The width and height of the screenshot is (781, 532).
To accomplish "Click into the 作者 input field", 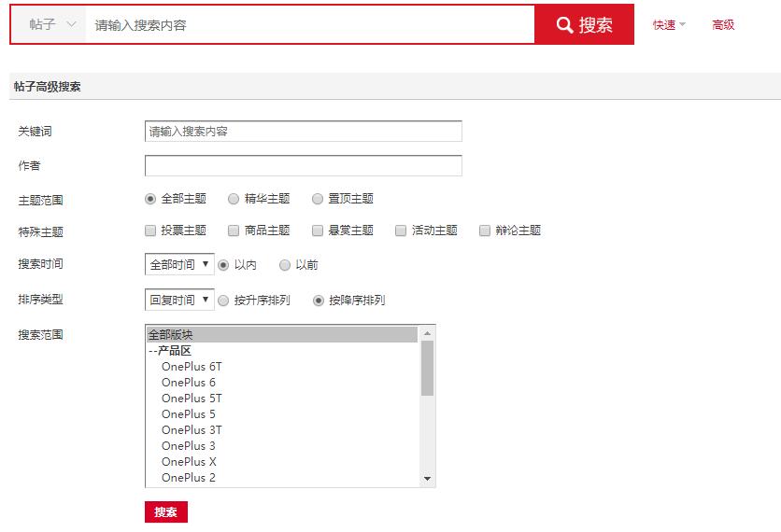I will pos(304,165).
